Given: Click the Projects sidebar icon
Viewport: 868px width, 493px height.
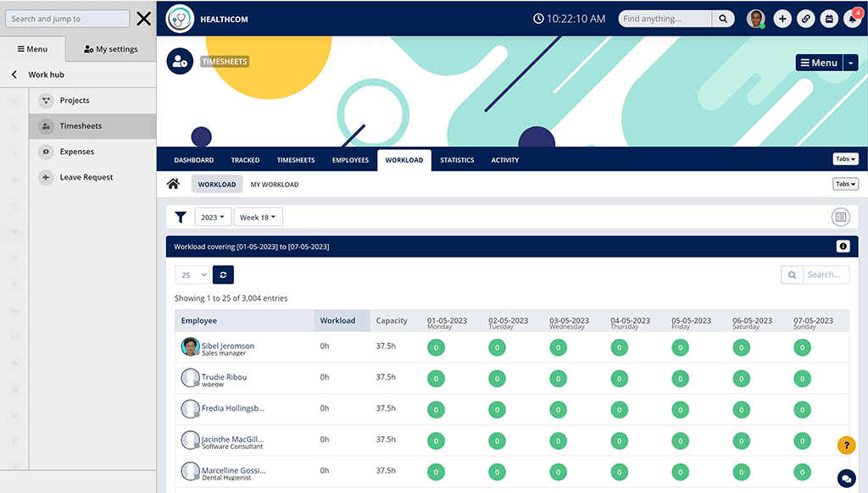Looking at the screenshot, I should [x=46, y=101].
